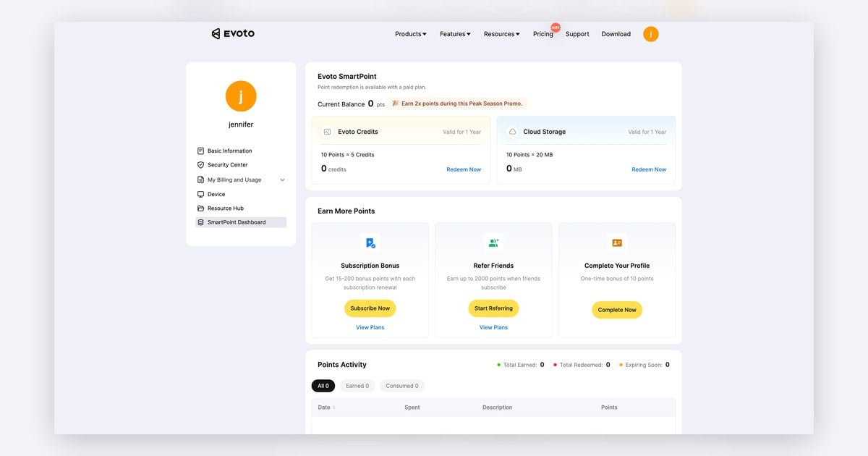Click the Cloud Storage cloud icon
This screenshot has height=456, width=868.
coord(513,132)
